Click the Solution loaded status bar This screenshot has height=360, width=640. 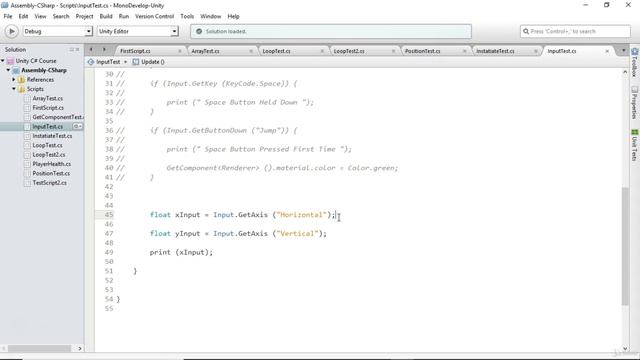click(331, 31)
